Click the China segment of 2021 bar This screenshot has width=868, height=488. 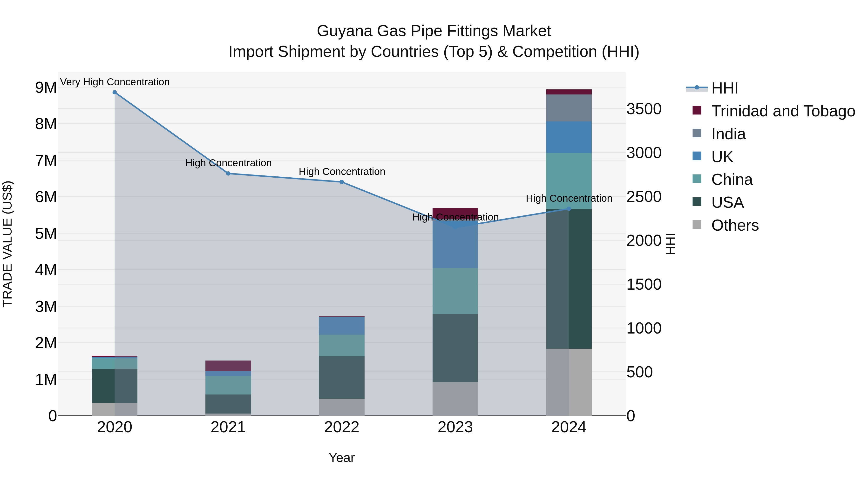click(x=228, y=385)
